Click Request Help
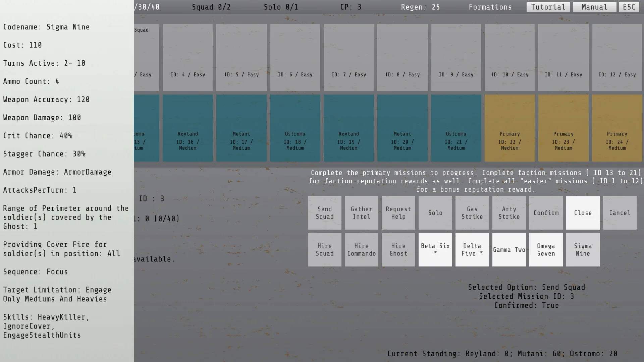Screen dimensions: 644x362 click(398, 213)
